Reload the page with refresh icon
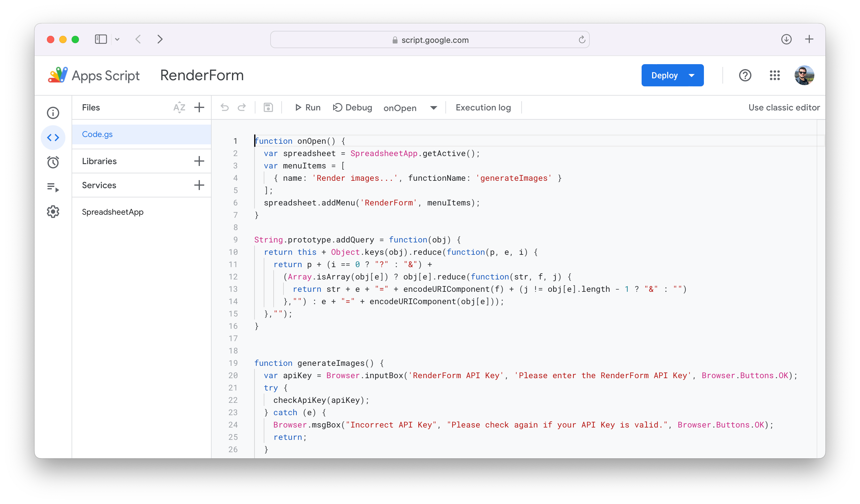Image resolution: width=860 pixels, height=504 pixels. point(581,39)
